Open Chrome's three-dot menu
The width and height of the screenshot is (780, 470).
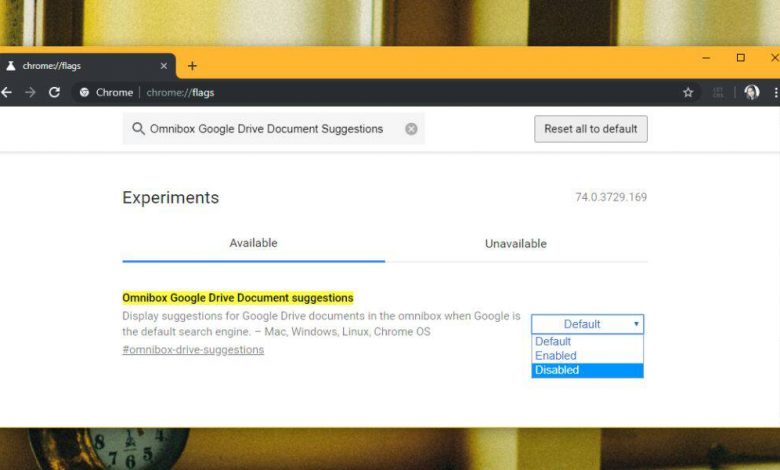tap(776, 92)
